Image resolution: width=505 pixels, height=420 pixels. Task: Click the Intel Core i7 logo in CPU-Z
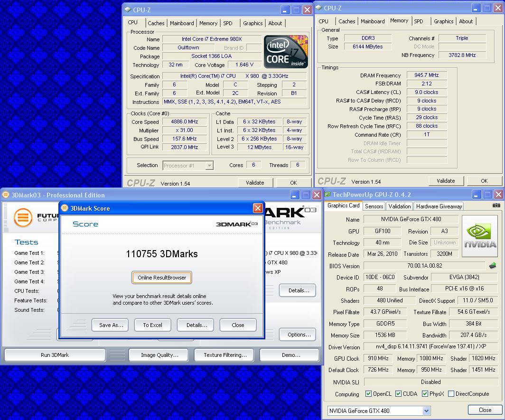point(286,52)
